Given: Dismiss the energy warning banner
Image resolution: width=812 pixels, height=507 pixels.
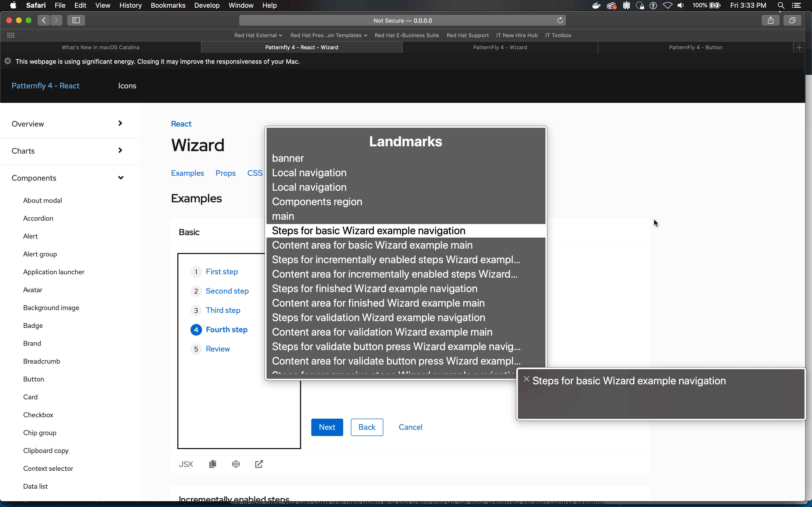Looking at the screenshot, I should coord(8,61).
